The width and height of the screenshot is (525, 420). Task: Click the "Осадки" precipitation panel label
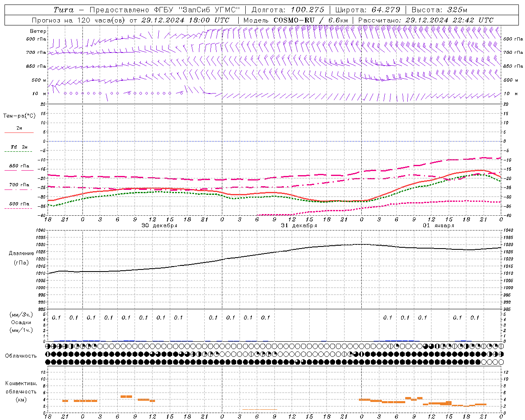[x=21, y=322]
